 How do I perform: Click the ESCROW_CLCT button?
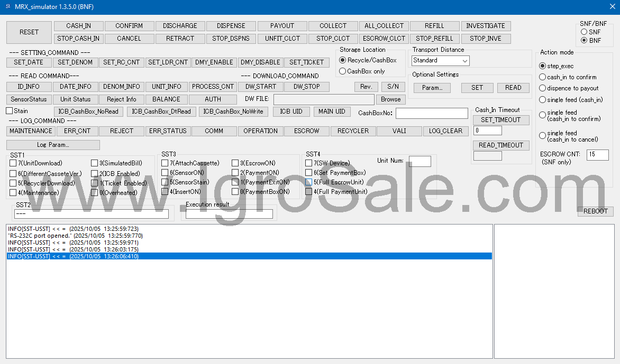coord(384,39)
